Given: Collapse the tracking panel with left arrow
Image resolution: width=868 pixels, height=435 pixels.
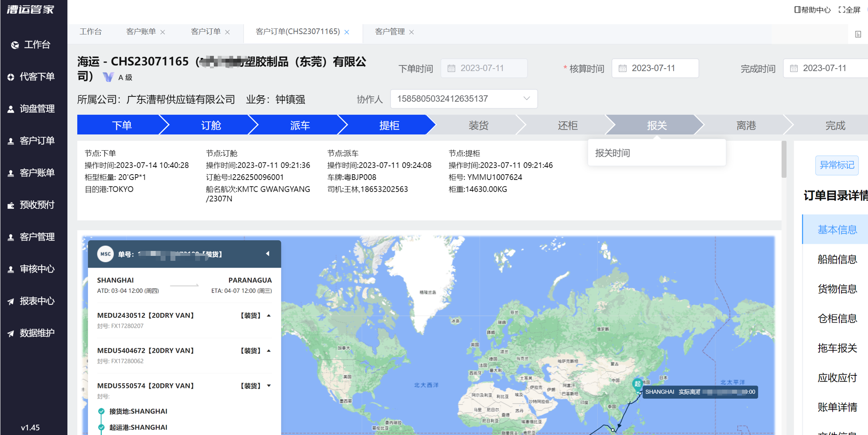Looking at the screenshot, I should pyautogui.click(x=268, y=254).
